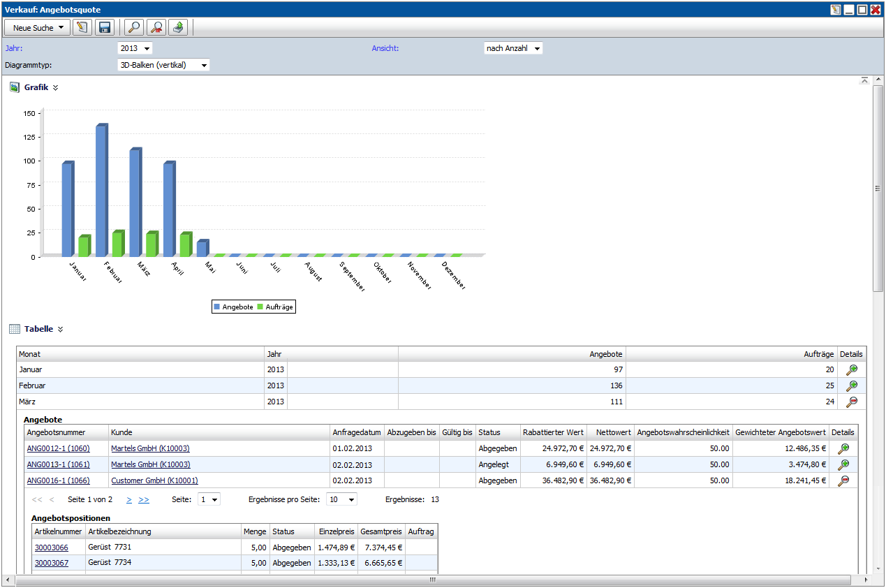886x588 pixels.
Task: Open the Diagrammtyp dropdown
Action: 164,65
